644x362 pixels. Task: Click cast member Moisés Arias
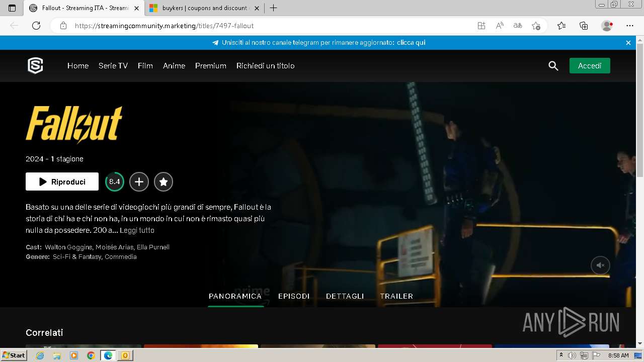pyautogui.click(x=115, y=247)
